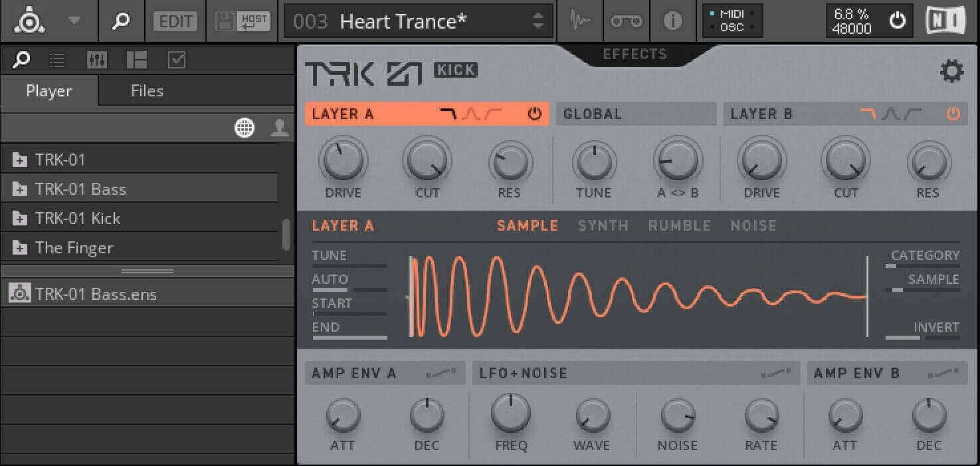Open the EFFECTS tab at top
Screen dimensions: 980x466
click(635, 55)
